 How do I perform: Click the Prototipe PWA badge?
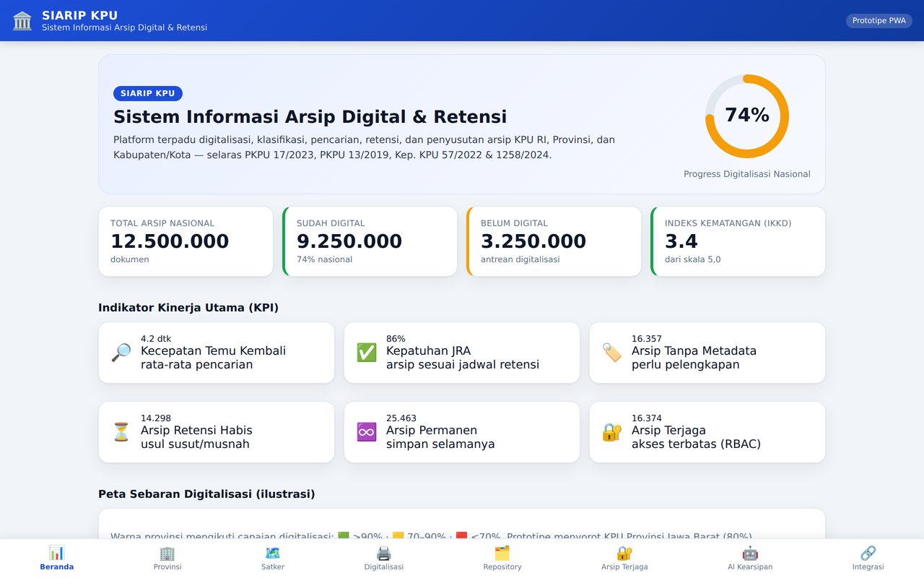[879, 20]
